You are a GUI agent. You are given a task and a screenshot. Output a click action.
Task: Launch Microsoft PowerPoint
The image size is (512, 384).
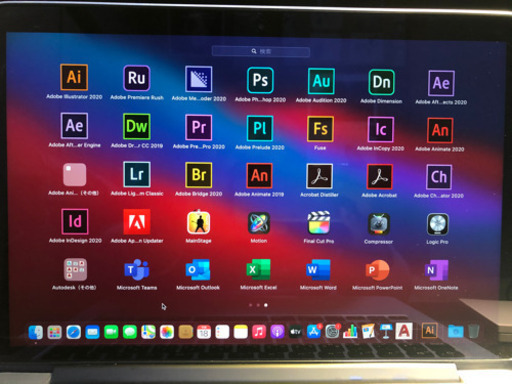pos(378,270)
